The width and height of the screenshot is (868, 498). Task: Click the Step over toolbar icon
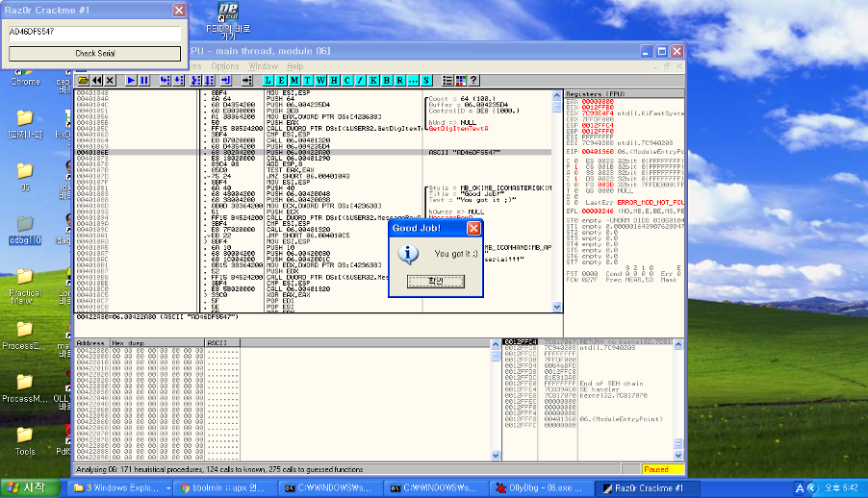point(178,81)
